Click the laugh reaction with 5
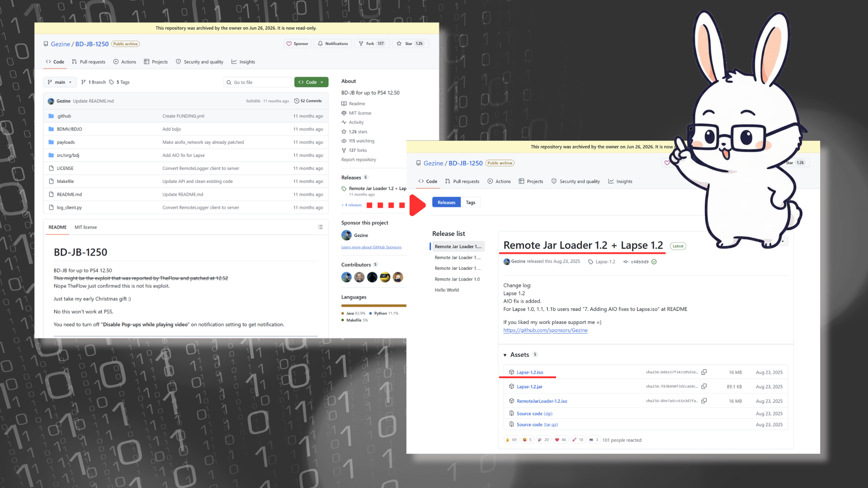Image resolution: width=868 pixels, height=488 pixels. [527, 440]
